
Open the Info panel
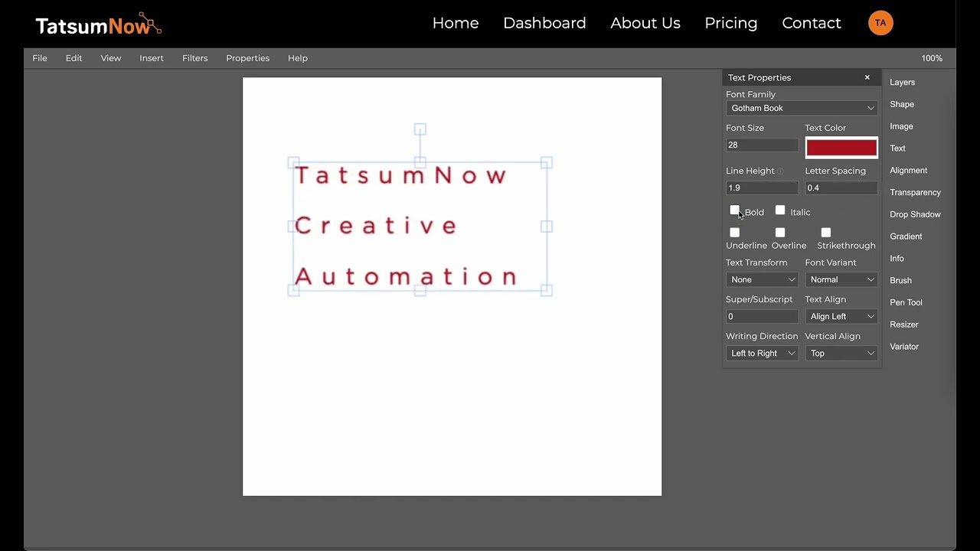coord(897,259)
